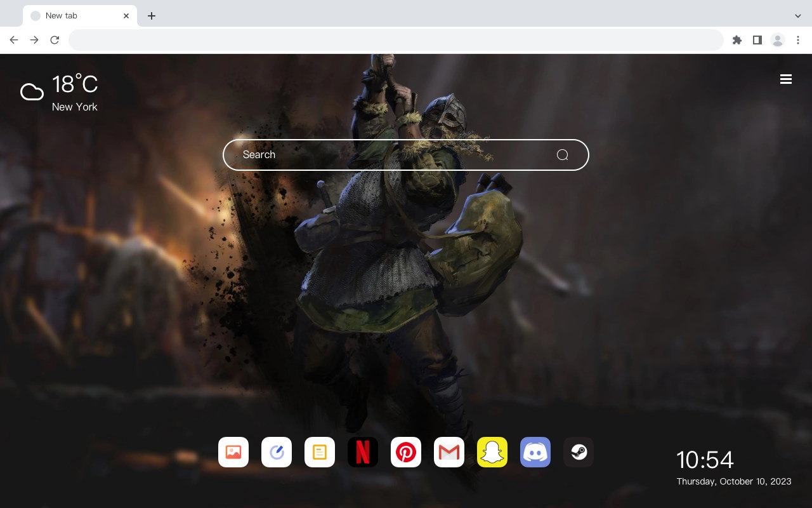Screen dimensions: 812x508
Task: Click the 10:54 clock display
Action: point(705,460)
